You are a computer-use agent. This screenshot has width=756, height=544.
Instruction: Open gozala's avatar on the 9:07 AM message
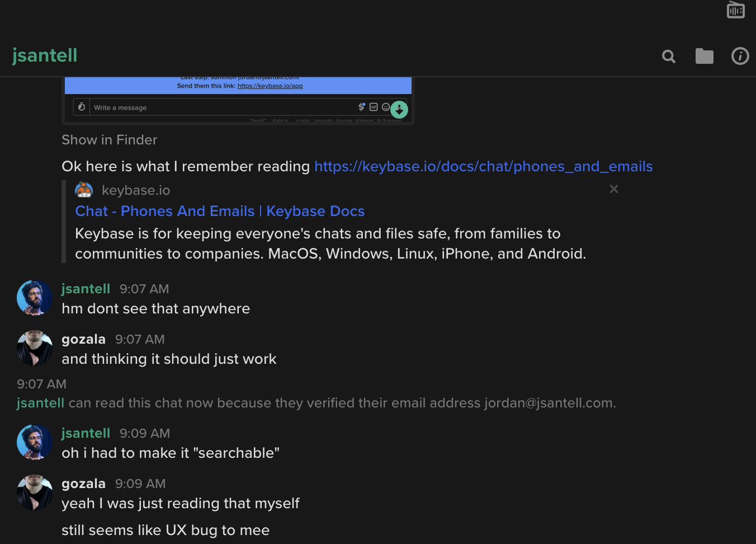(x=35, y=348)
